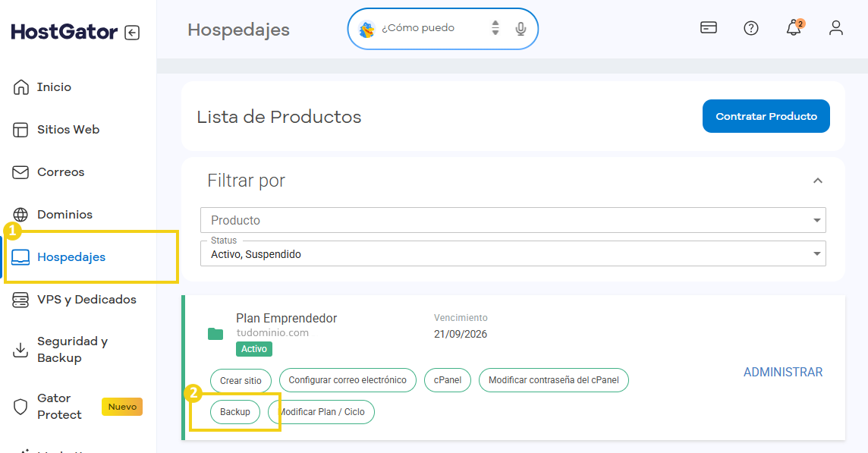Collapse sidebar with the arrow icon
This screenshot has height=453, width=868.
[132, 33]
